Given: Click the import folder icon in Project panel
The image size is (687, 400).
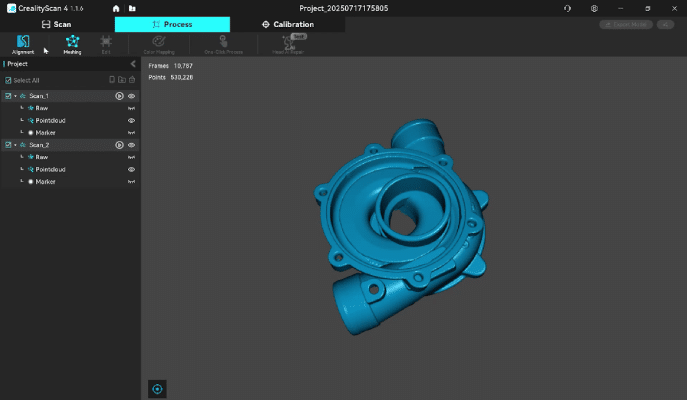Looking at the screenshot, I should (122, 80).
